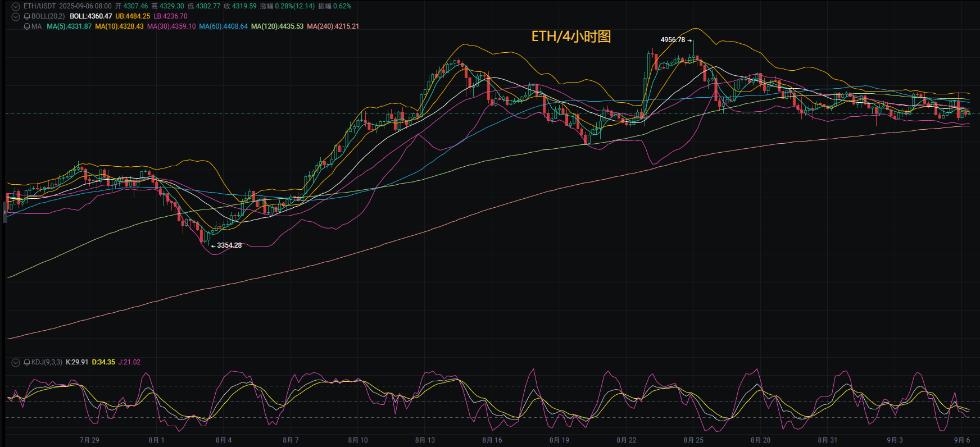Select the MA(30):4359.10 value

click(171, 26)
